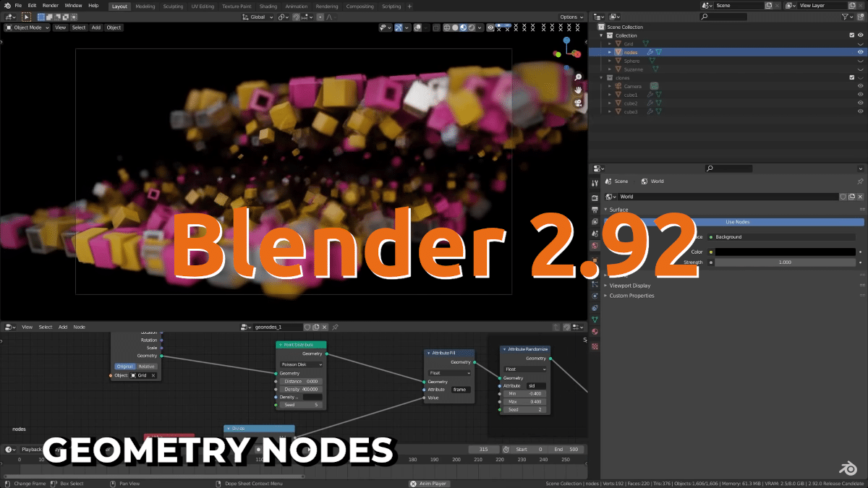Switch to the Modeling workspace tab

coord(145,7)
